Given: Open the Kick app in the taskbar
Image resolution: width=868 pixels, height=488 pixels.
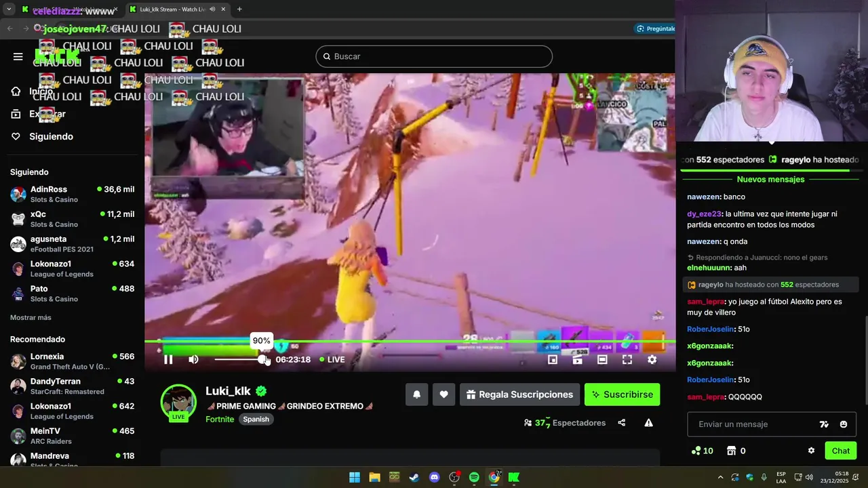Looking at the screenshot, I should point(514,477).
